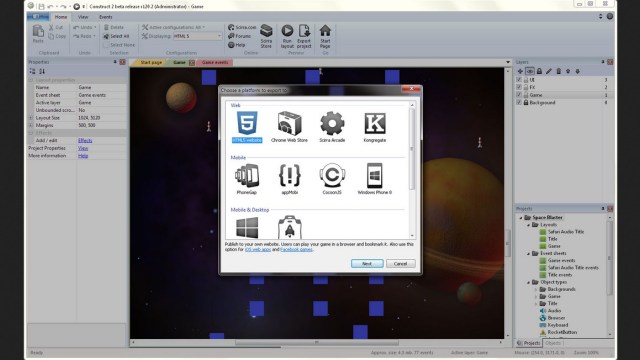Toggle visibility checkbox of FX layer
Screen dimensions: 640x360
pyautogui.click(x=519, y=87)
